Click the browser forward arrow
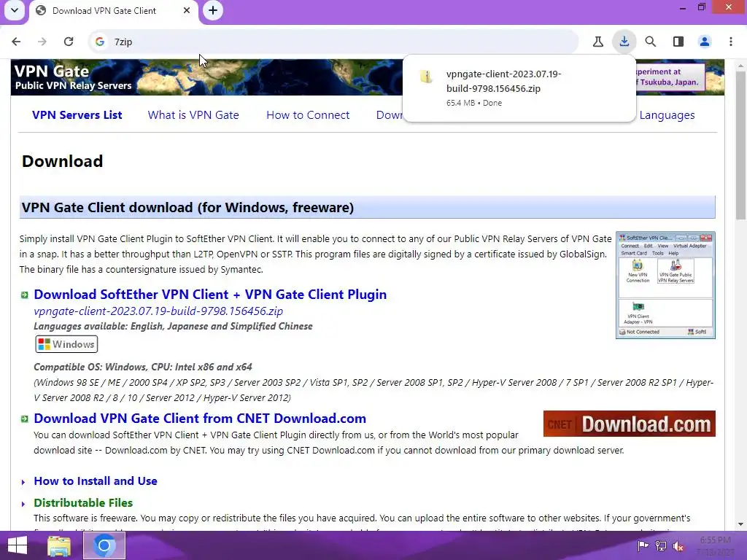Screen dimensions: 747x560 click(42, 42)
